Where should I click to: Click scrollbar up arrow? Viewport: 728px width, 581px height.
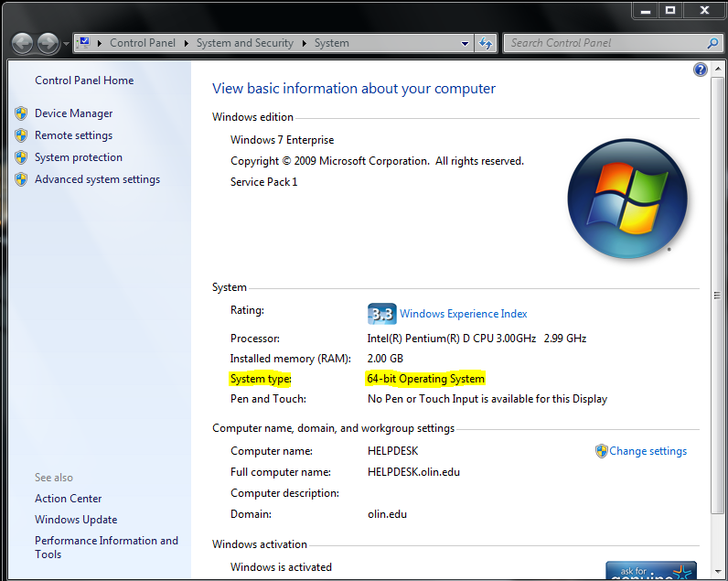(x=718, y=69)
